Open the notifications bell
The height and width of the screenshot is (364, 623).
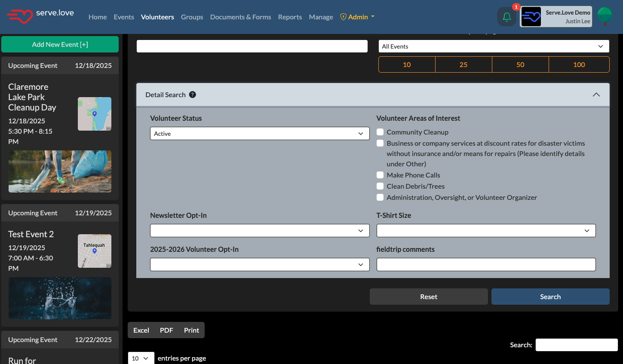click(506, 17)
